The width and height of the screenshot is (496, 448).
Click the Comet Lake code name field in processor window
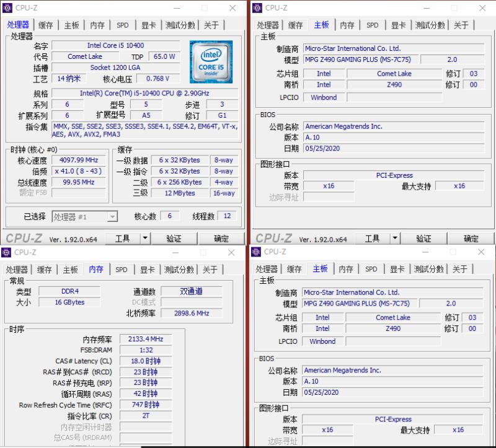(x=85, y=56)
